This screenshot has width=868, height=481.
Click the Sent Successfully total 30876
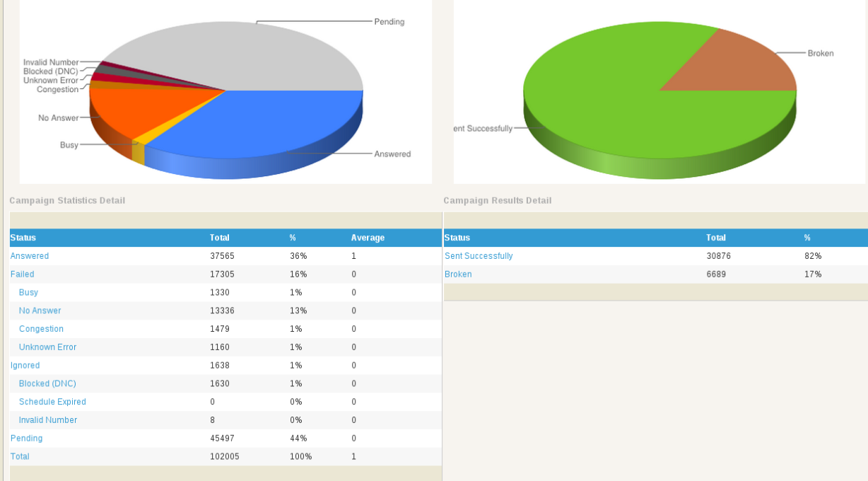pyautogui.click(x=719, y=256)
